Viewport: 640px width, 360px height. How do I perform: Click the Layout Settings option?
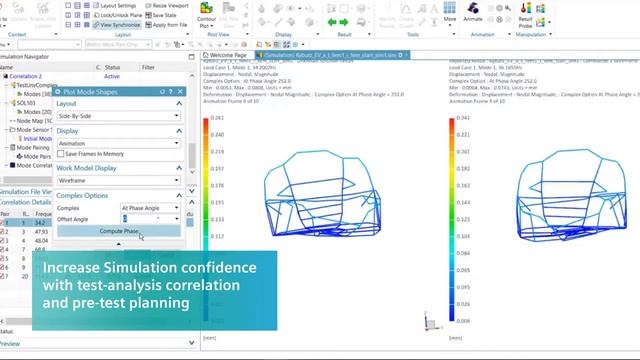point(115,5)
